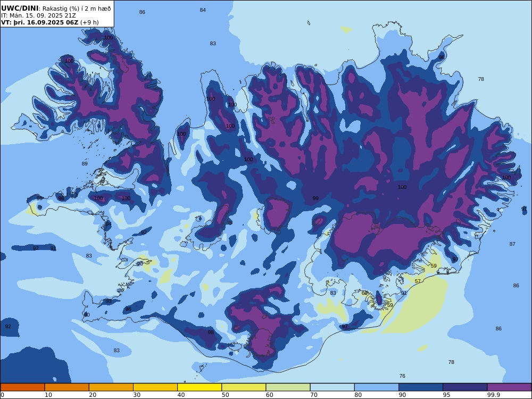Click the legend tick label '50'
The width and height of the screenshot is (532, 399).
pos(225,395)
